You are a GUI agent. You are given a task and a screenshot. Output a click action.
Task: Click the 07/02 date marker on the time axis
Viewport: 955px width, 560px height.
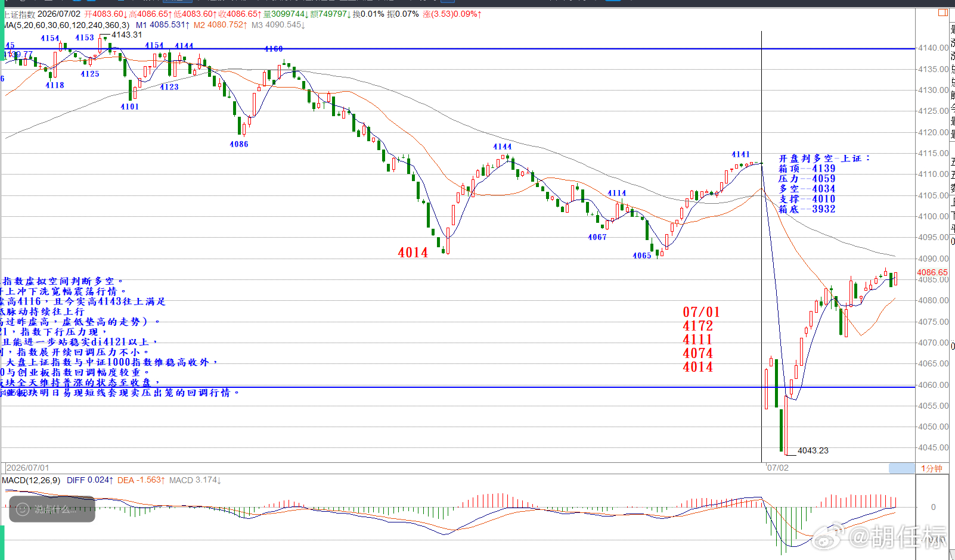tap(777, 468)
